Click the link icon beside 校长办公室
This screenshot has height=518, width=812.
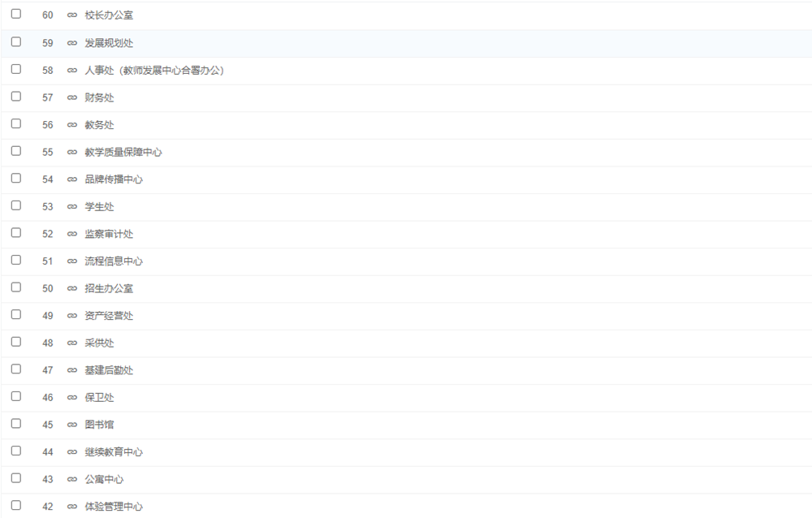pyautogui.click(x=72, y=15)
